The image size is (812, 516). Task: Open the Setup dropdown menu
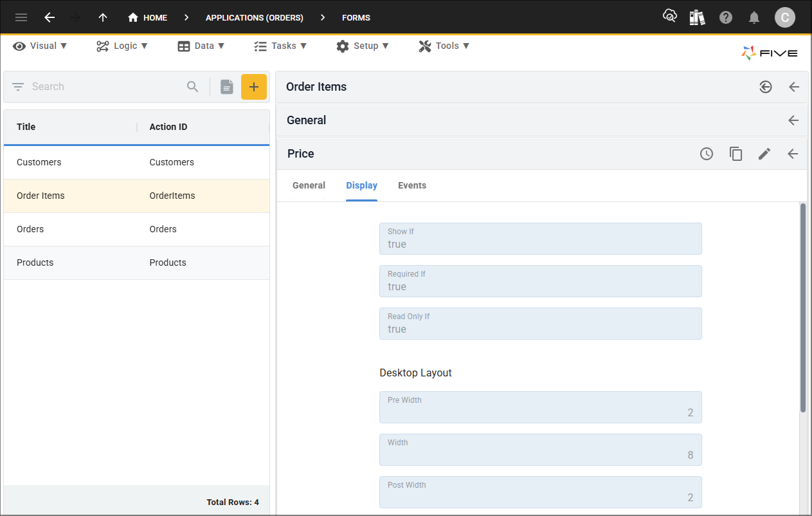[x=363, y=46]
